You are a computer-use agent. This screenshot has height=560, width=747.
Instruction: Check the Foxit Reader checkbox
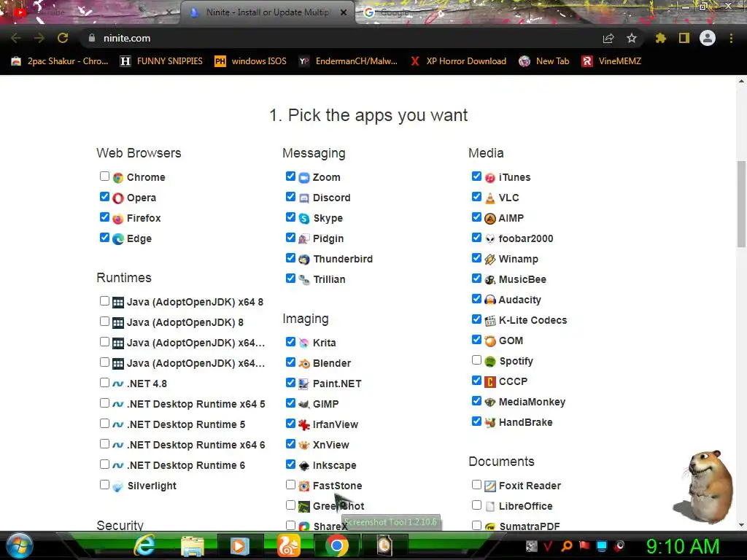(x=476, y=485)
